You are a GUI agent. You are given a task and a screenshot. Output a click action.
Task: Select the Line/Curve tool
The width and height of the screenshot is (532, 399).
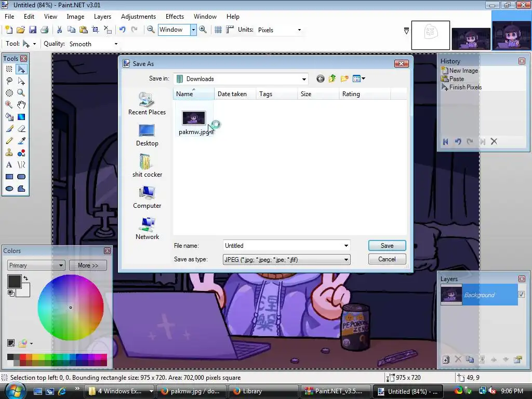coord(21,165)
